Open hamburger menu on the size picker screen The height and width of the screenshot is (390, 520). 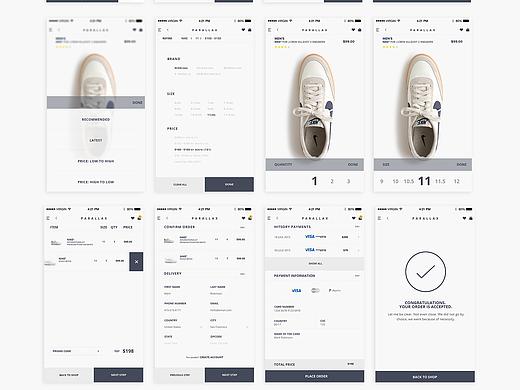point(377,30)
